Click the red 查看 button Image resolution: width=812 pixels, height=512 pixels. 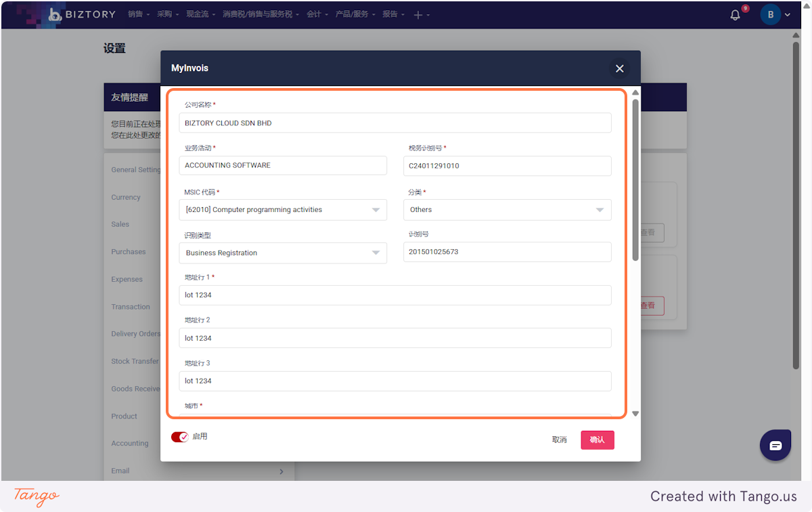652,305
